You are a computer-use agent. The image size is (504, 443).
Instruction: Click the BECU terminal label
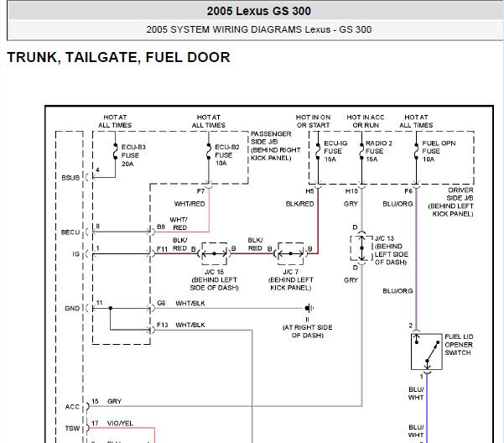pyautogui.click(x=70, y=232)
